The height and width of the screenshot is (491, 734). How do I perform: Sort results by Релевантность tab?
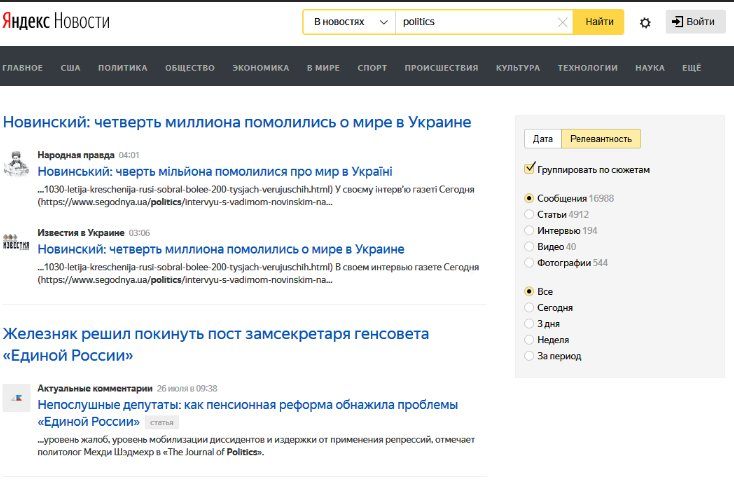601,139
